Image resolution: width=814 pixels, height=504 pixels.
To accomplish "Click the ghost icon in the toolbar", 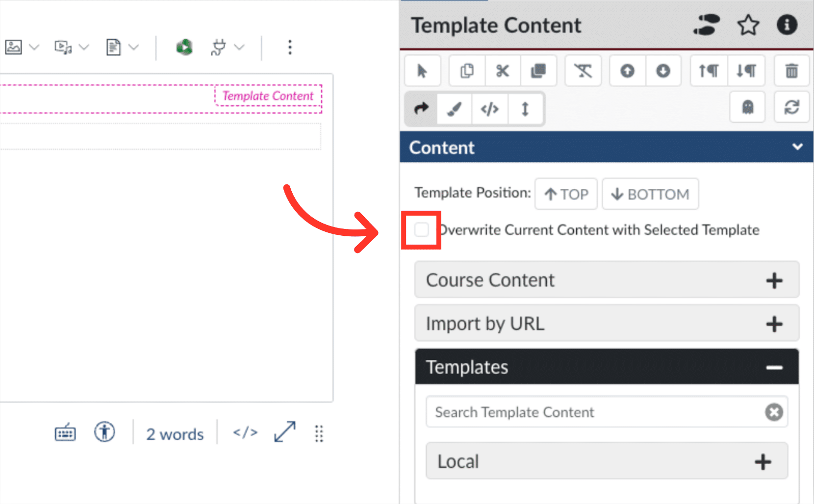I will [747, 107].
